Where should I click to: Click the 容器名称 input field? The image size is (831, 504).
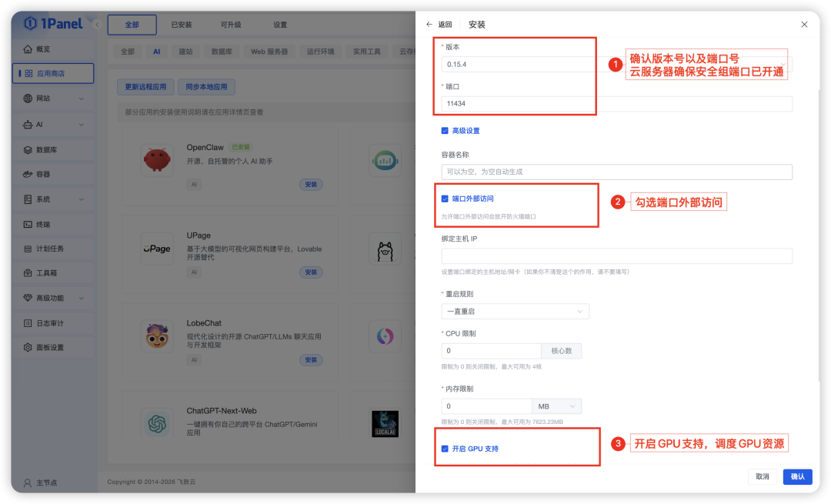click(x=616, y=172)
